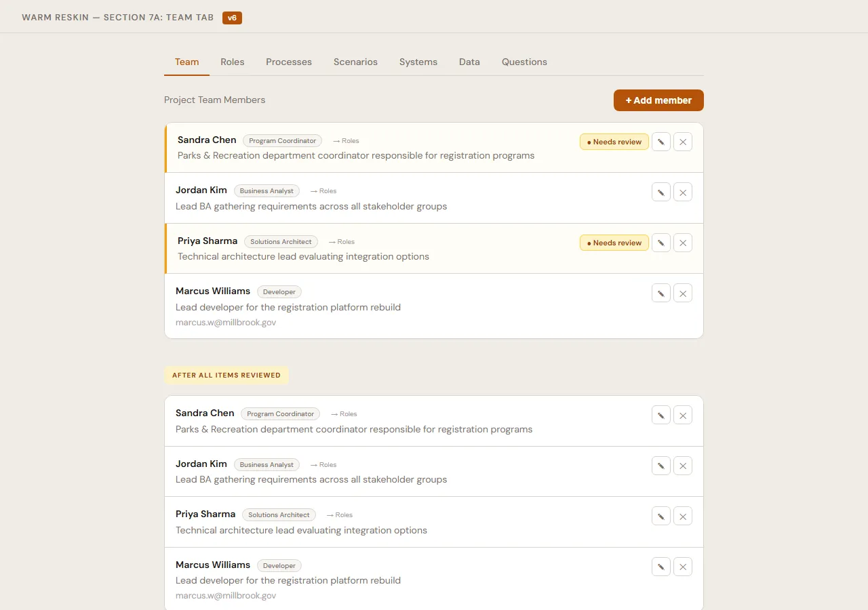Screen dimensions: 868x610
Task: Toggle the Needs review badge on Priya Sharma
Action: click(614, 243)
